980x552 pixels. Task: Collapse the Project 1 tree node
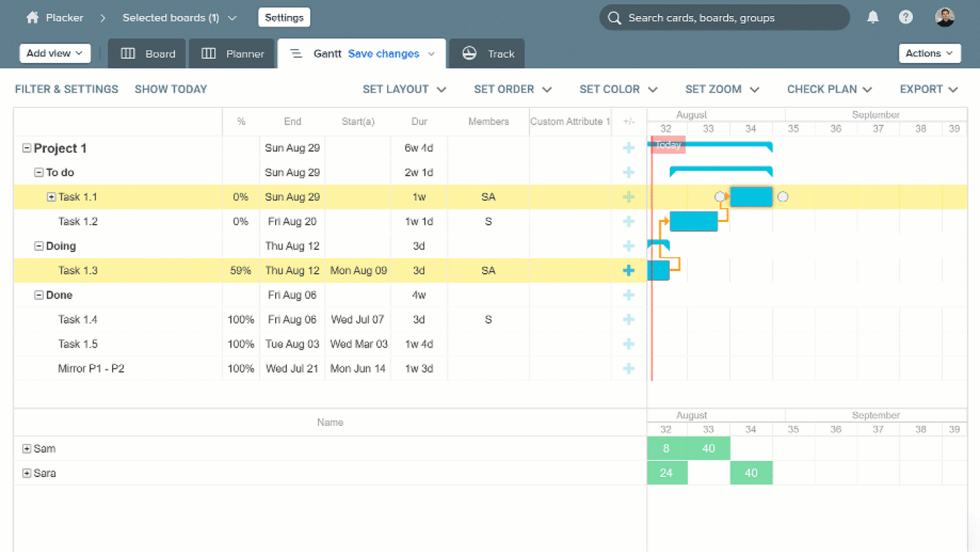(x=27, y=149)
